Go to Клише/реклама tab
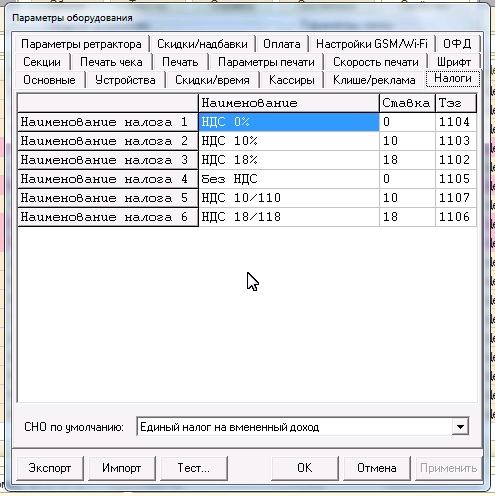Image resolution: width=495 pixels, height=496 pixels. (374, 80)
